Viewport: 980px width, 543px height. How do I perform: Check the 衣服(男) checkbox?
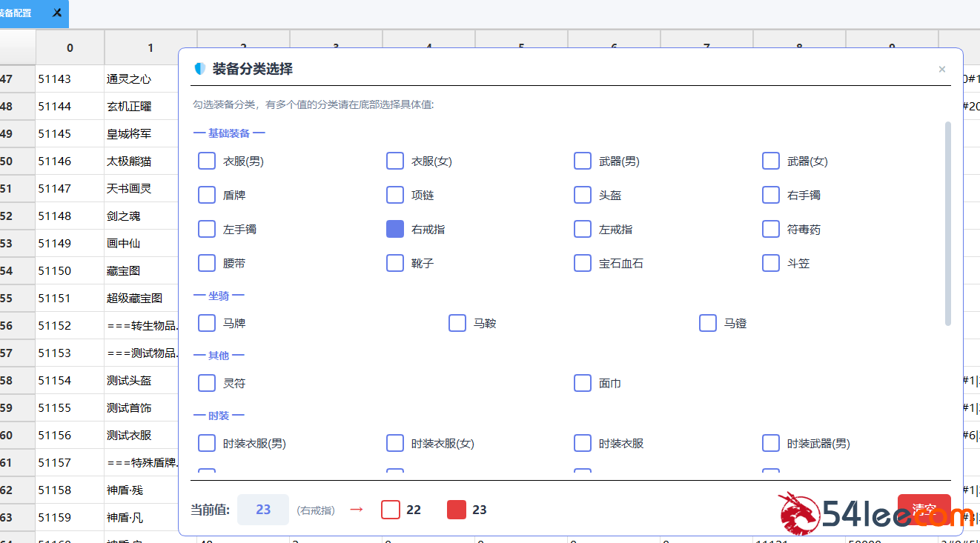coord(207,161)
